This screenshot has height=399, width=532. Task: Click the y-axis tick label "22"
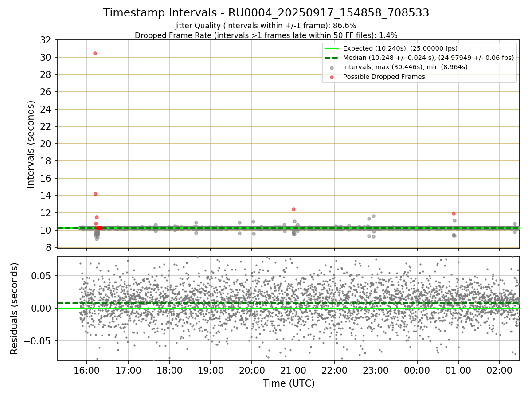[x=47, y=127]
